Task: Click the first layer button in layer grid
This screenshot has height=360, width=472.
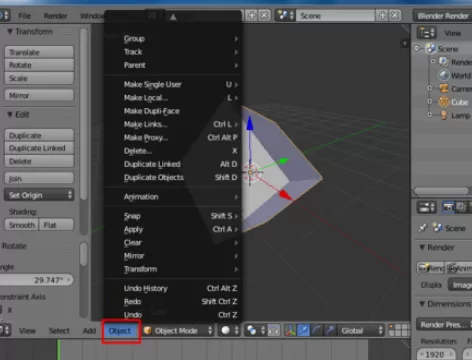Action: (x=392, y=327)
